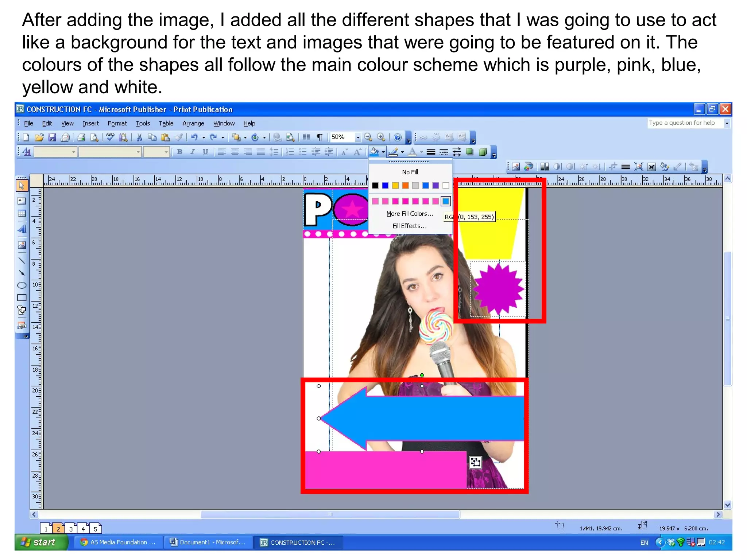
Task: Open Microsoft Publisher Help question icon
Action: (398, 137)
